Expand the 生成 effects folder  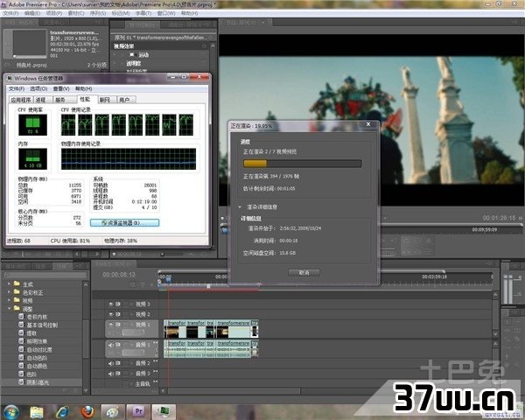[9, 283]
